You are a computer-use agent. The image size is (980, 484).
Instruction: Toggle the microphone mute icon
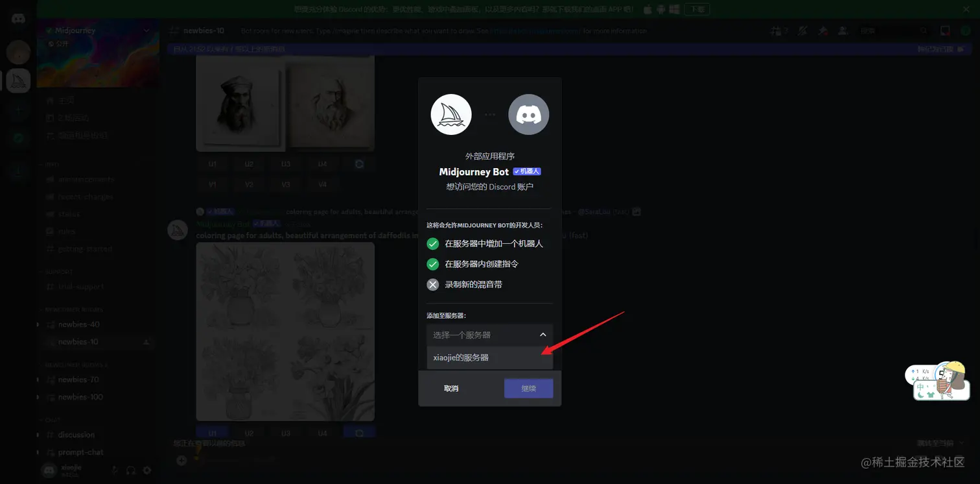tap(115, 470)
